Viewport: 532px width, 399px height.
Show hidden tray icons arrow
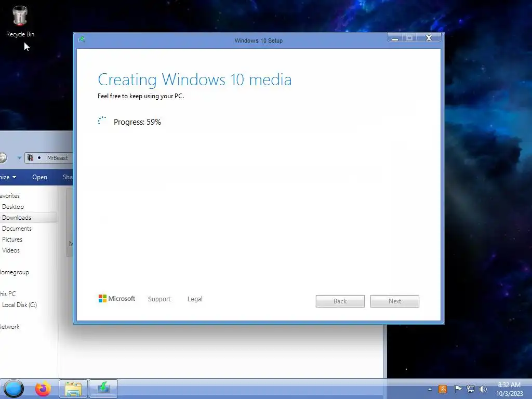click(x=430, y=389)
